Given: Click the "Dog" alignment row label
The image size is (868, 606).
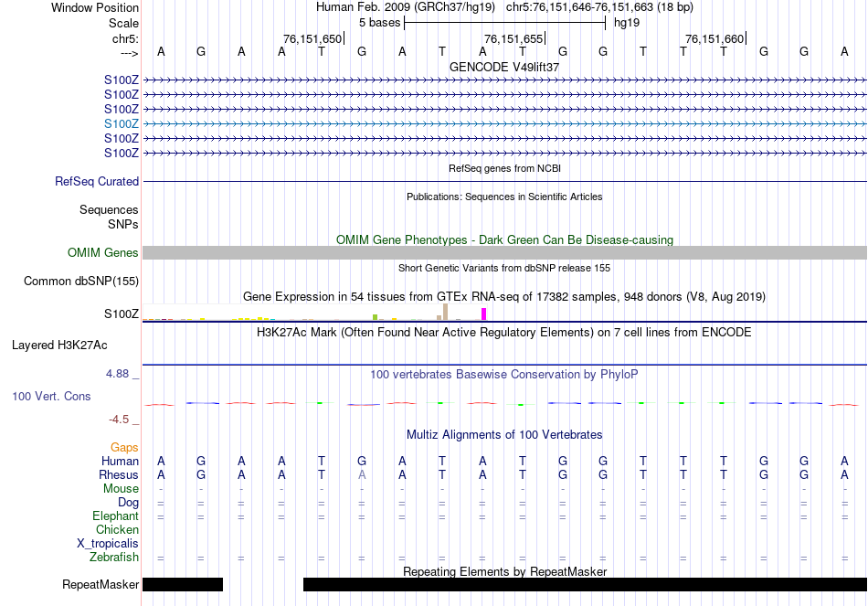Looking at the screenshot, I should coord(128,503).
